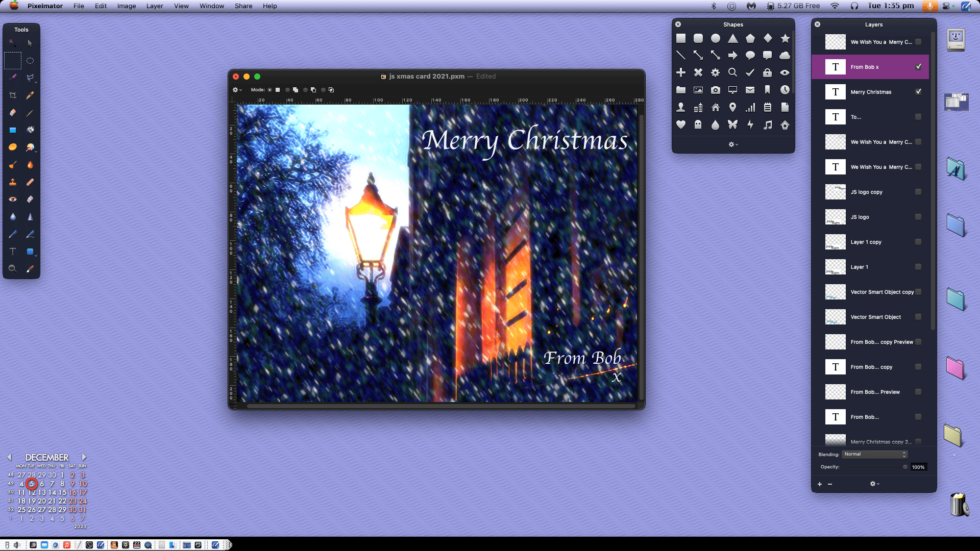980x551 pixels.
Task: Hide the Merry Christmas text layer
Action: point(918,92)
